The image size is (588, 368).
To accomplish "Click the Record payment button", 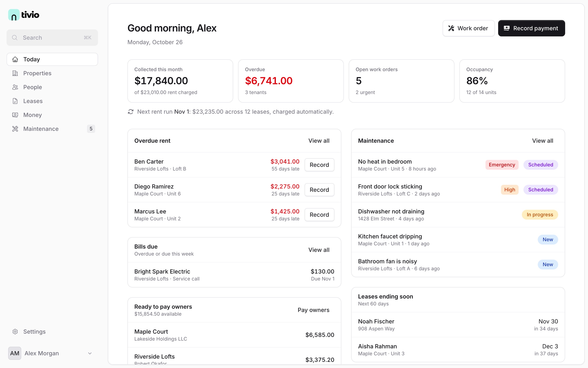I will (531, 28).
